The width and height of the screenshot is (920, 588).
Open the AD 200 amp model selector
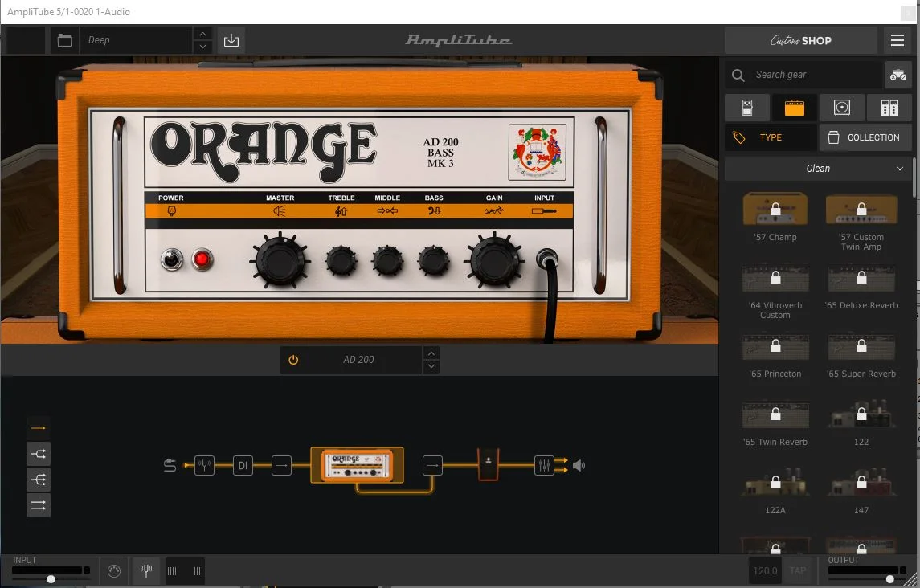[x=358, y=360]
